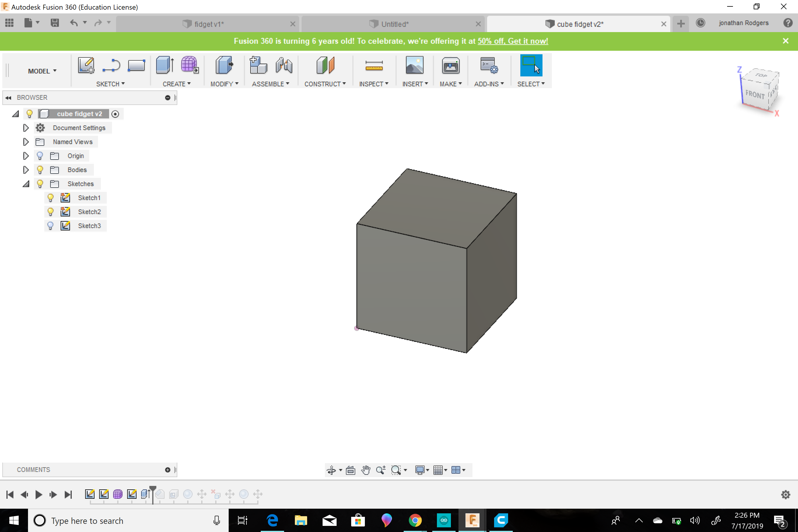Viewport: 798px width, 532px height.
Task: Save the document with the Save icon
Action: 55,23
